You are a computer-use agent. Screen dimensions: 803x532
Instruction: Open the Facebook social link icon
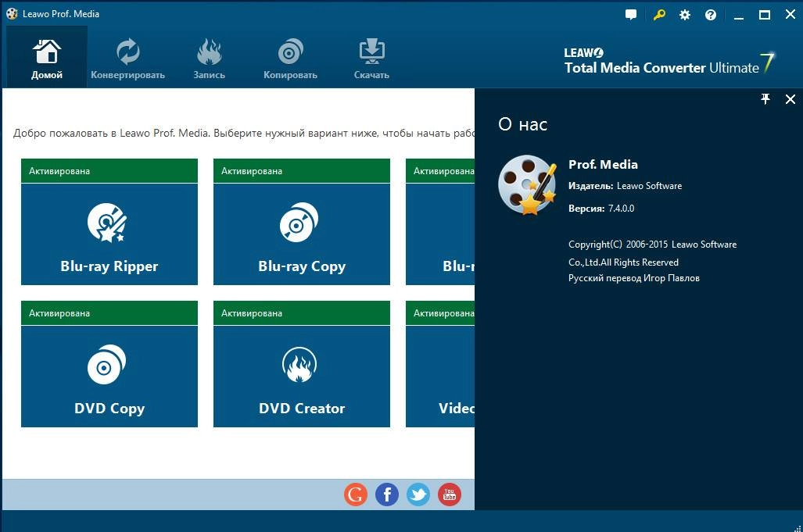point(387,495)
